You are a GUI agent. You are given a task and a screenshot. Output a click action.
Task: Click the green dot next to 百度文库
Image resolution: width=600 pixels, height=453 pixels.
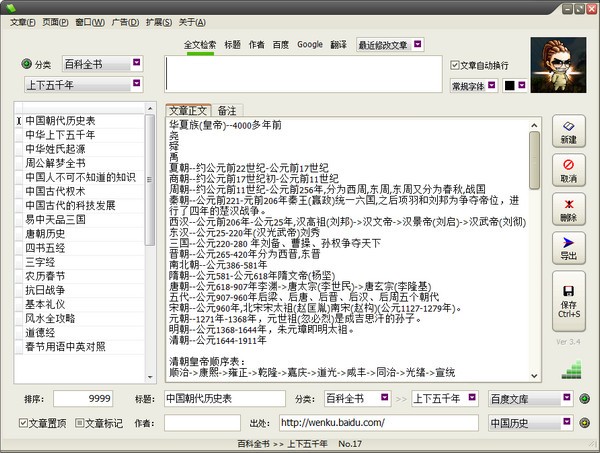click(x=585, y=399)
